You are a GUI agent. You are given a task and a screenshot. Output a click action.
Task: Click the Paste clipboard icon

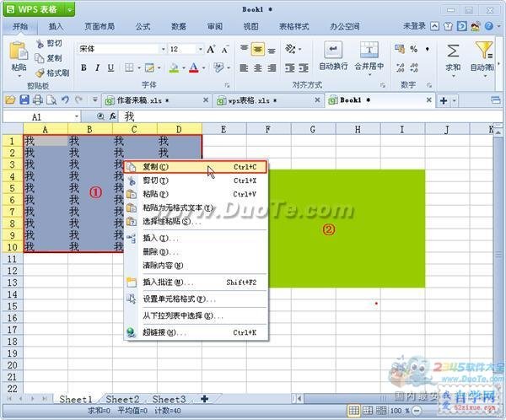(x=19, y=51)
